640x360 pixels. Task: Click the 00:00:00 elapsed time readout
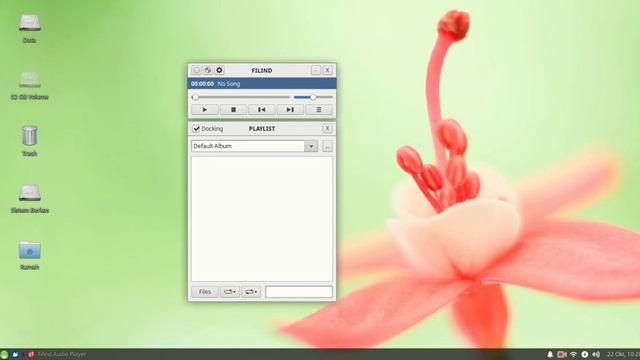click(202, 84)
